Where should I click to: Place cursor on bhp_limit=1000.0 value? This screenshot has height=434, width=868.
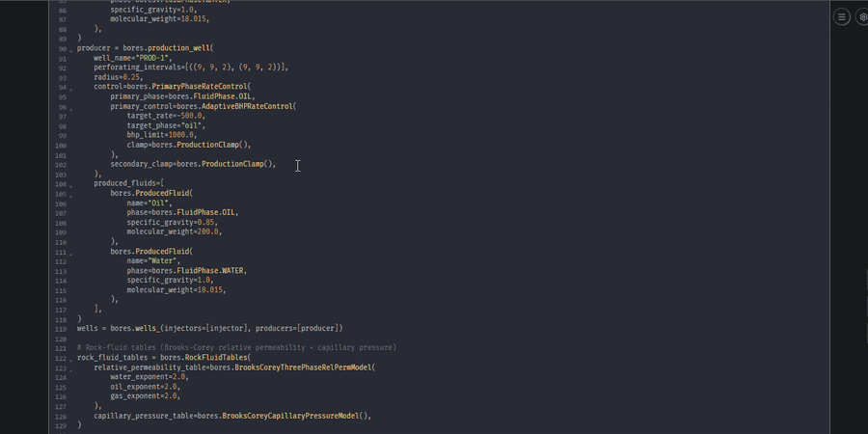(179, 135)
